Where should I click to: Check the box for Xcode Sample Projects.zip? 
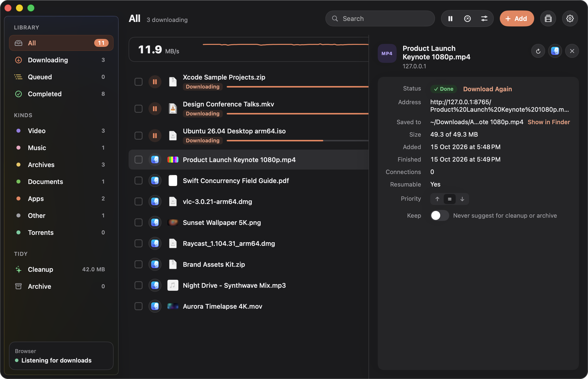(139, 82)
